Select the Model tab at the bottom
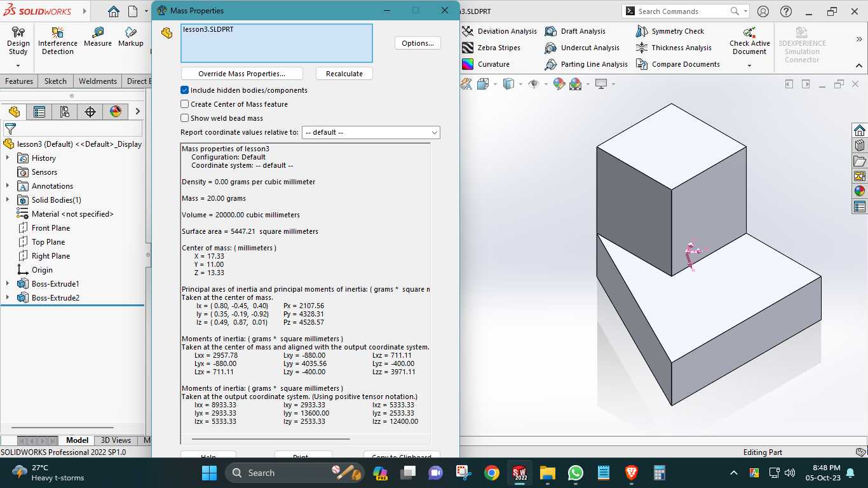868x488 pixels. pyautogui.click(x=78, y=440)
